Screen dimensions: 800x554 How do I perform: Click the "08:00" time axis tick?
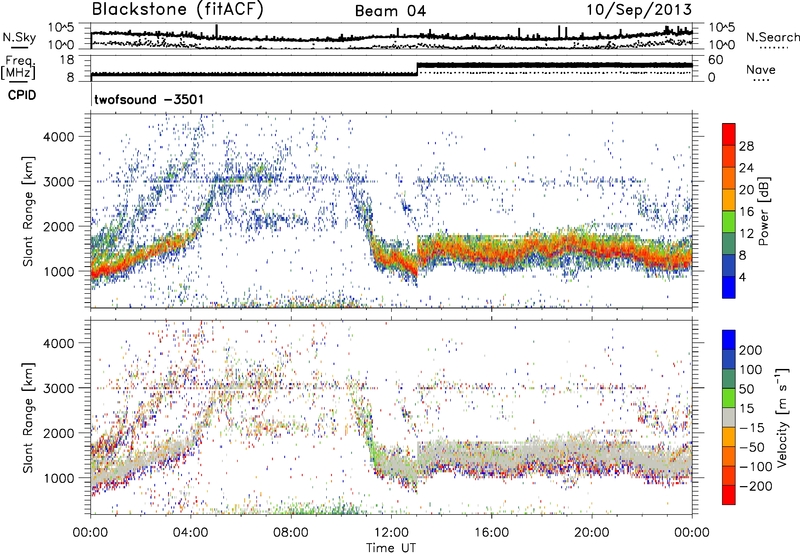[291, 533]
